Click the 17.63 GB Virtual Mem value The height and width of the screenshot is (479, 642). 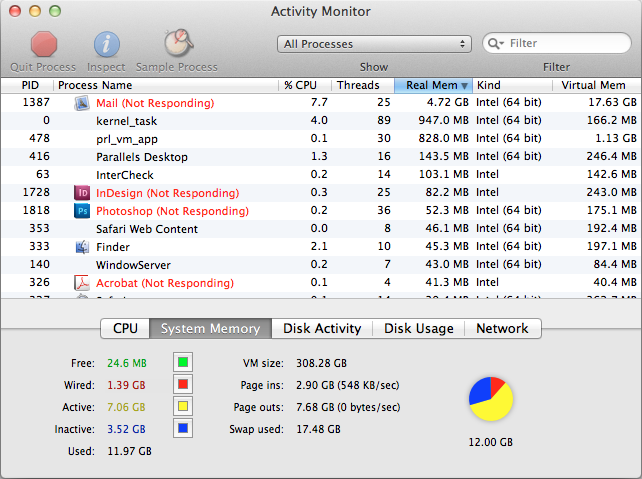coord(613,102)
